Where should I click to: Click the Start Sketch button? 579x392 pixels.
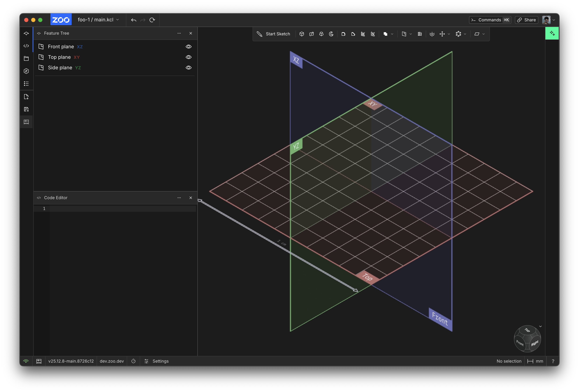(274, 34)
